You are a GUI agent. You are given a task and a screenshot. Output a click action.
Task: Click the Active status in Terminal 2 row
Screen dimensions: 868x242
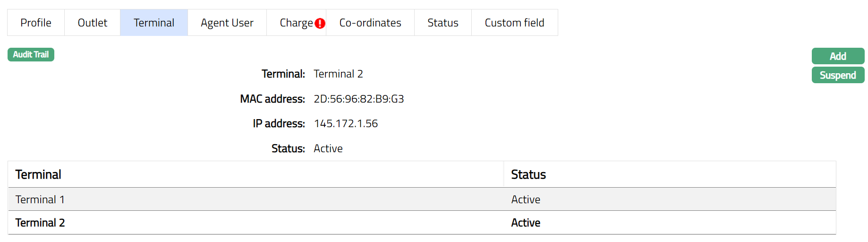[526, 223]
